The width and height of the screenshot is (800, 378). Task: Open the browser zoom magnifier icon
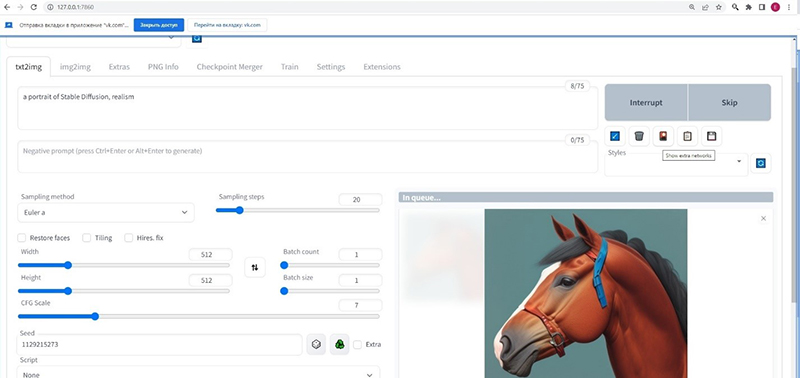point(692,7)
